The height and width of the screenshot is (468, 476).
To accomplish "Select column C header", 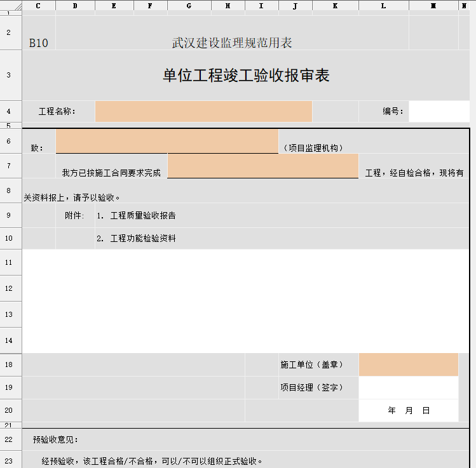I will pyautogui.click(x=39, y=6).
